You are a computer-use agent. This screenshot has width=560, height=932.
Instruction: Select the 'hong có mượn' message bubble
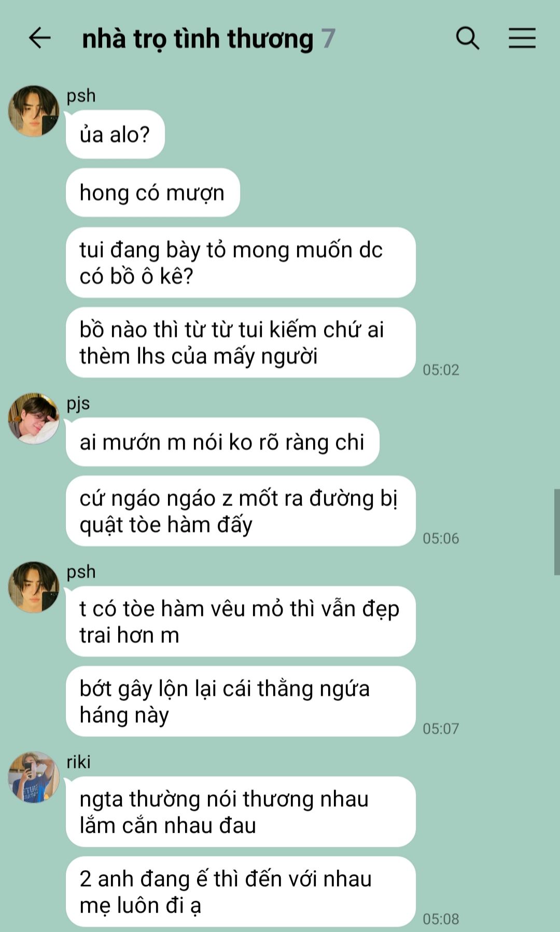152,192
